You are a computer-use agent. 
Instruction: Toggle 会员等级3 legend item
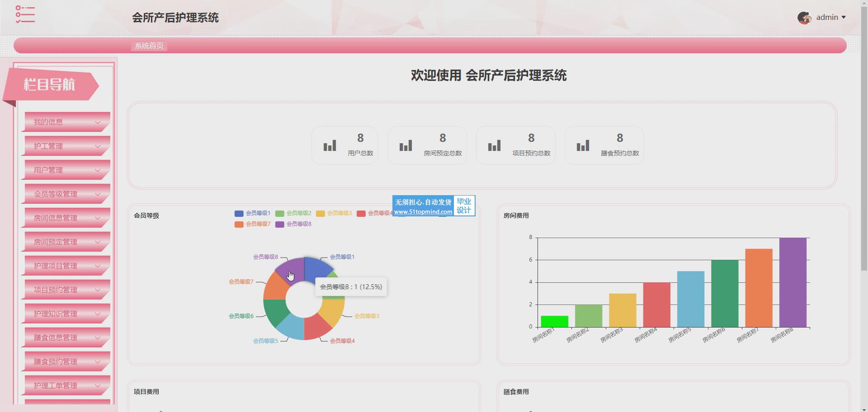point(334,213)
